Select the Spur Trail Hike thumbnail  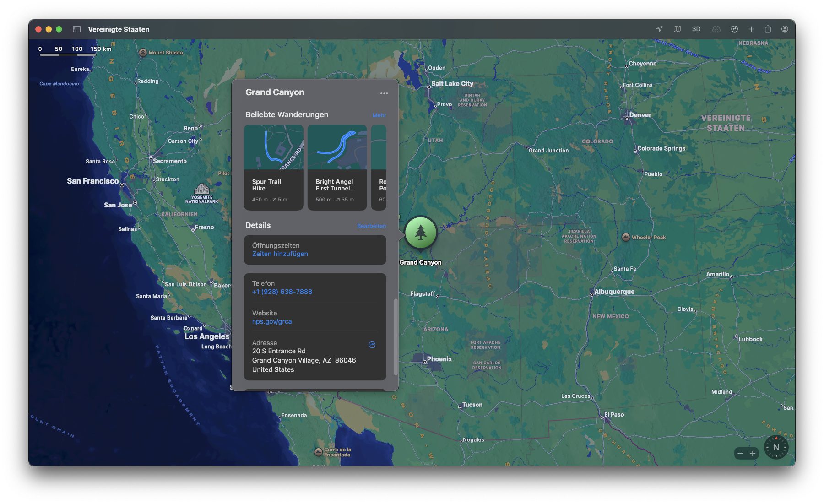click(x=273, y=167)
